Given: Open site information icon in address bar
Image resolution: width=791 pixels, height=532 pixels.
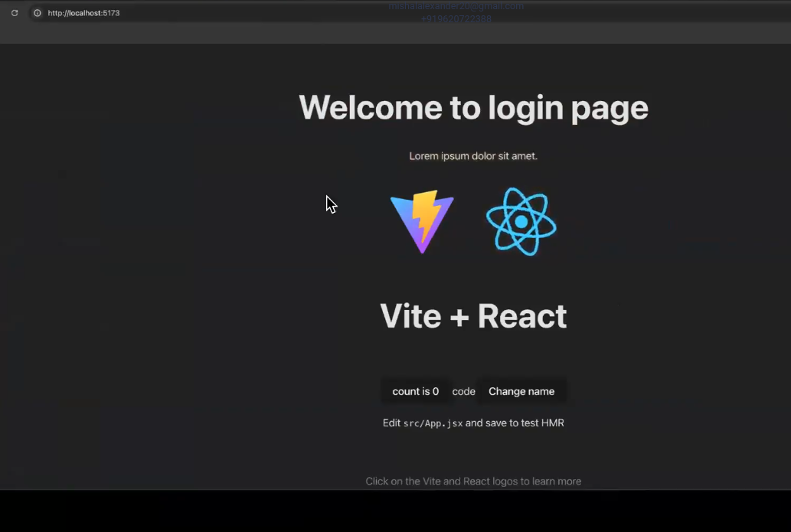Looking at the screenshot, I should click(x=38, y=13).
